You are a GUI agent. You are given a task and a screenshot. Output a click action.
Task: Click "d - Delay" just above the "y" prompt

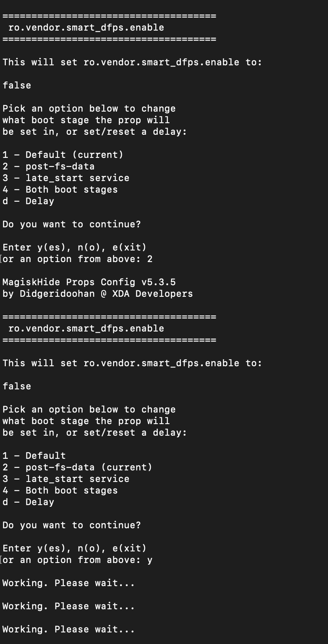coord(28,502)
